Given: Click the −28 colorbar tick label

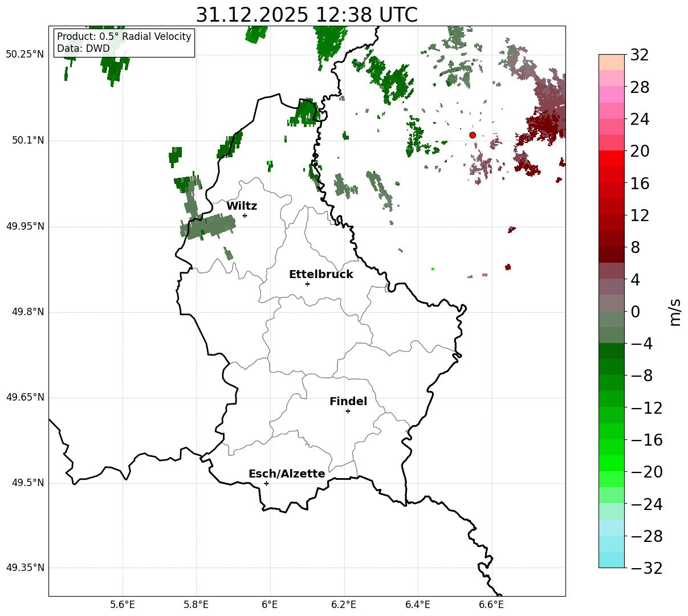Looking at the screenshot, I should point(646,536).
